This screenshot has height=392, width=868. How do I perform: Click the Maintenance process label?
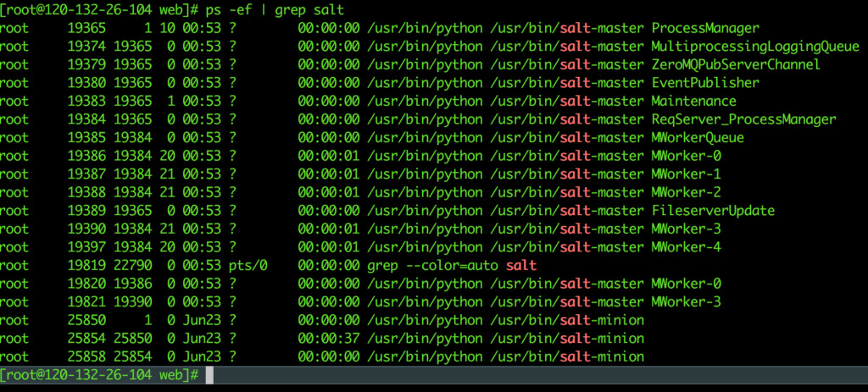pyautogui.click(x=693, y=102)
